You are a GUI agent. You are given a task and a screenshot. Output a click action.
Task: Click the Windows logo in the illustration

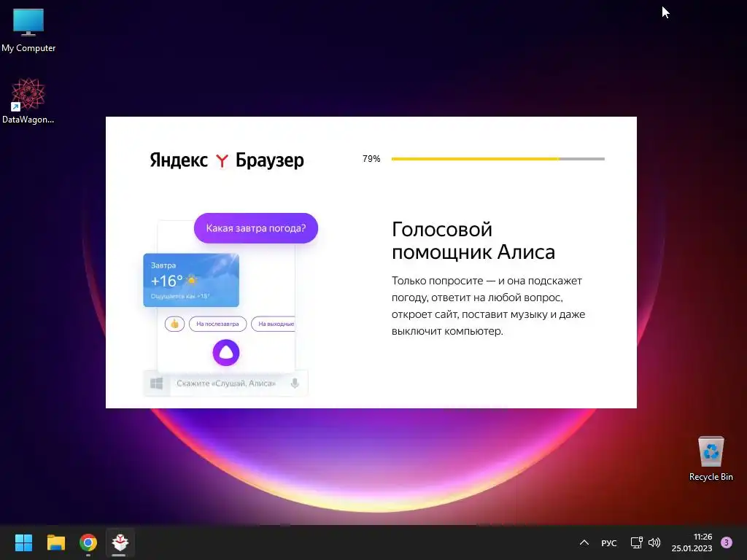156,384
